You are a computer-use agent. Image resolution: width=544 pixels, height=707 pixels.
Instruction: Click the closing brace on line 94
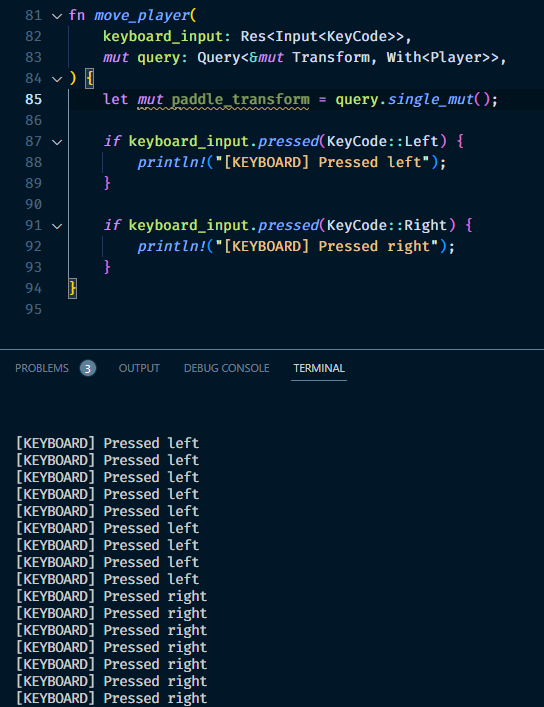point(73,289)
